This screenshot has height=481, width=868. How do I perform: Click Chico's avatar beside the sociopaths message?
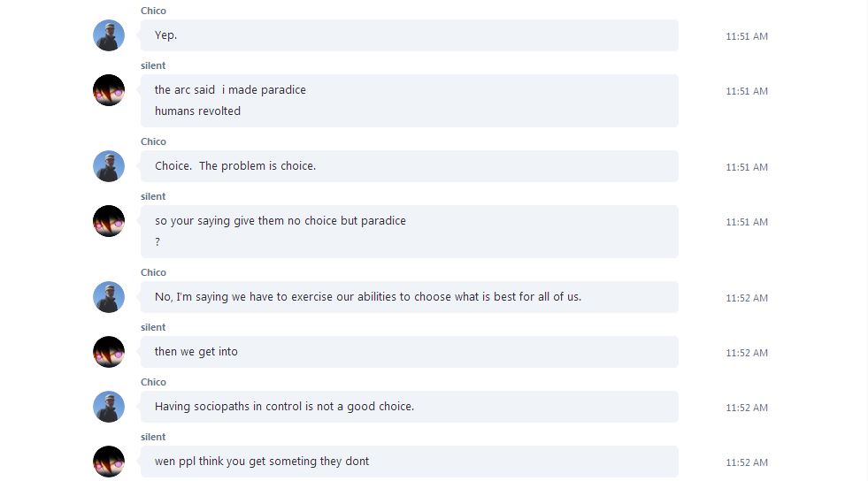[x=109, y=407]
